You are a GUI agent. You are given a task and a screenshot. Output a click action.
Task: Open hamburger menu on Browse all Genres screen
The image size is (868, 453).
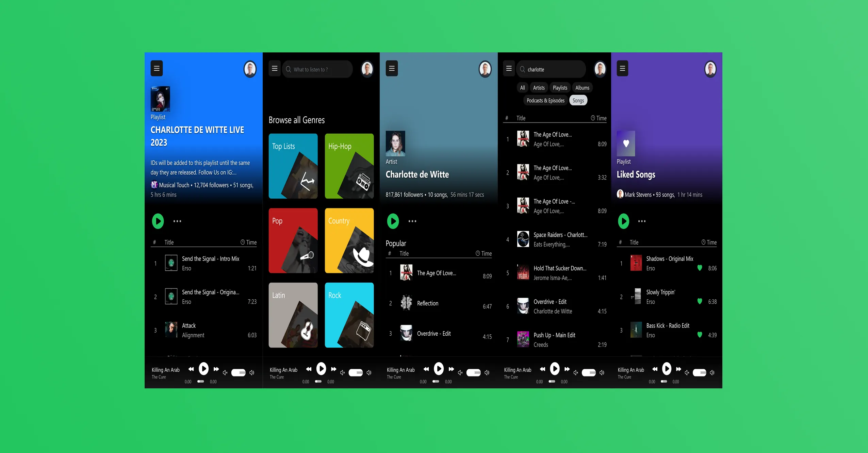point(275,68)
